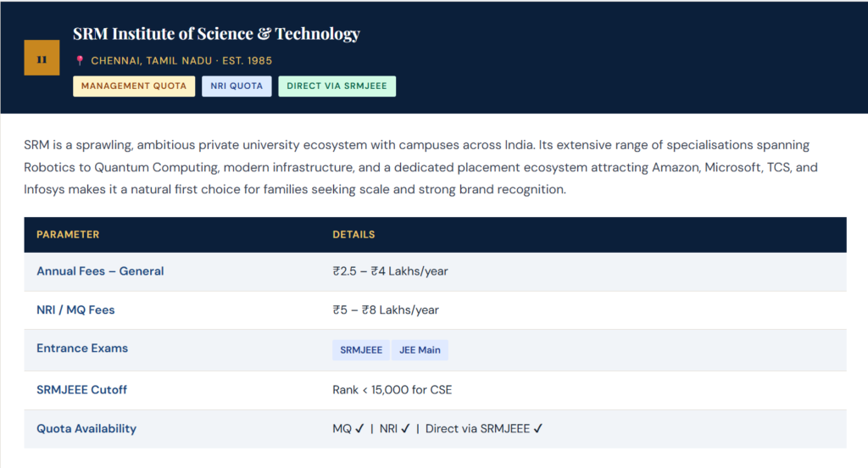Select the SRMJEEE Cutoff row label
Viewport: 868px width, 468px height.
(81, 390)
